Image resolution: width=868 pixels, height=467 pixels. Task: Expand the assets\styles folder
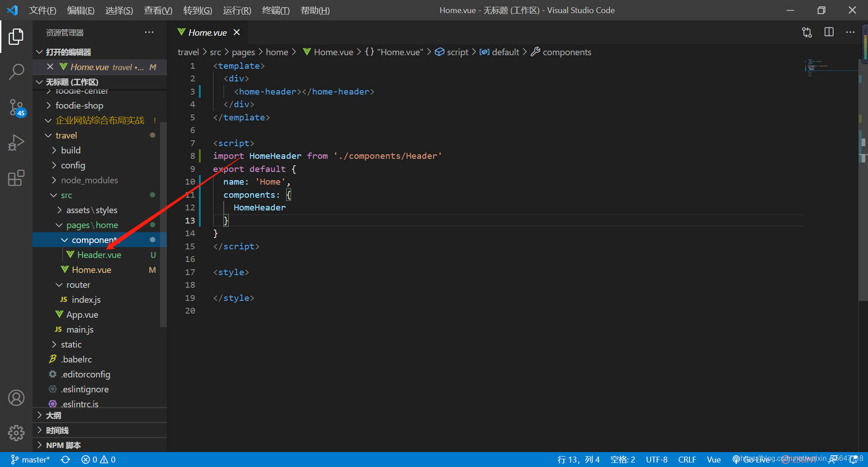pos(99,210)
